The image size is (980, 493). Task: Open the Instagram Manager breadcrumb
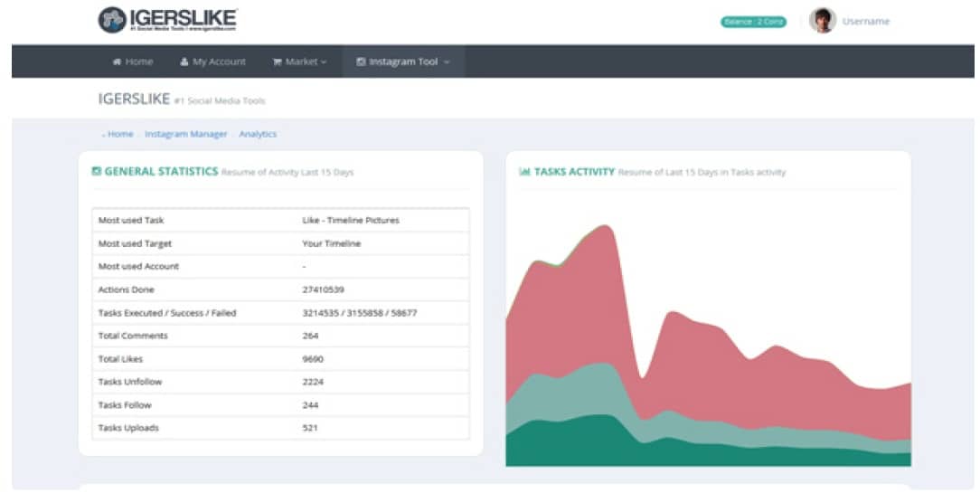[x=185, y=134]
